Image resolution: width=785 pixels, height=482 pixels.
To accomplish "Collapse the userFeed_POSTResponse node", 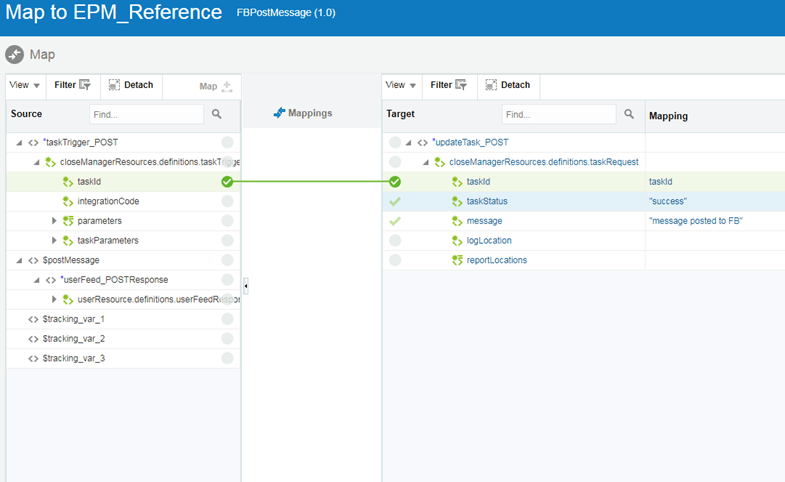I will (37, 280).
